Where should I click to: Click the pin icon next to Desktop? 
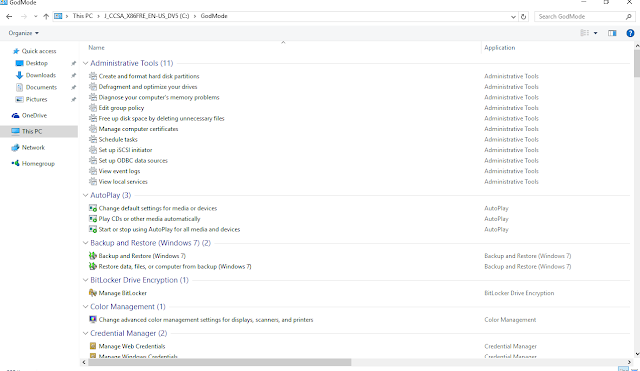(x=73, y=63)
